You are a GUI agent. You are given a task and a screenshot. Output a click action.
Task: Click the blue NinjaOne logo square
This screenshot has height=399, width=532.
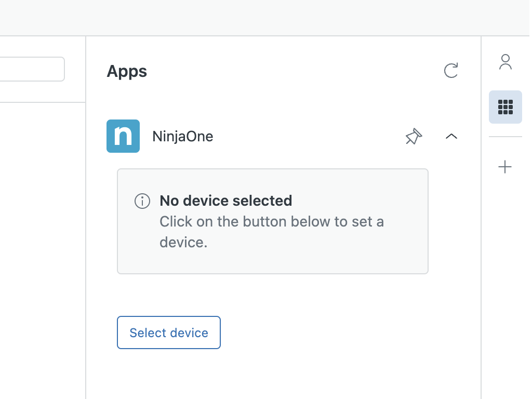click(123, 136)
